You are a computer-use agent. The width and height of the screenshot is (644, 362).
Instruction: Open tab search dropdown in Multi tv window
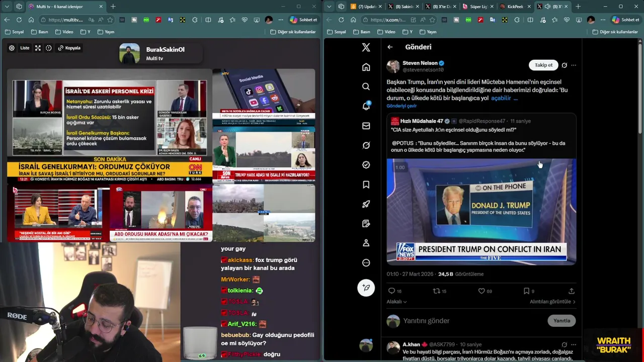(x=7, y=7)
